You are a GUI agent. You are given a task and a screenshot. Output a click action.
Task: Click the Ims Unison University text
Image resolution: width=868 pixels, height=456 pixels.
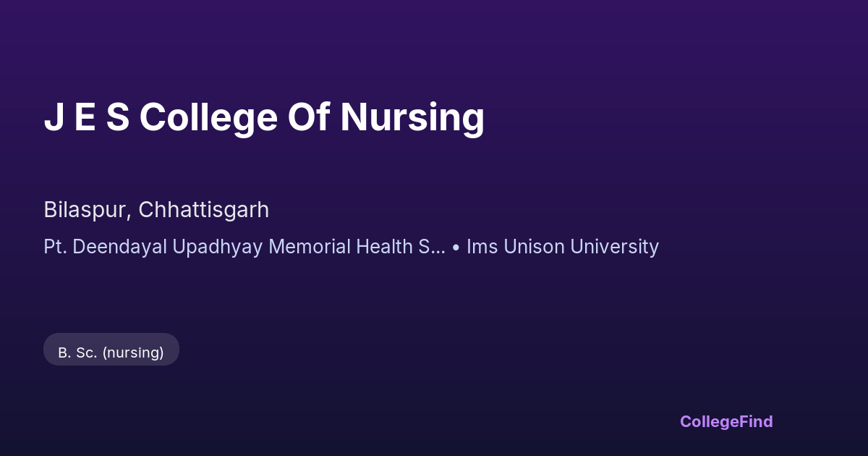click(562, 247)
